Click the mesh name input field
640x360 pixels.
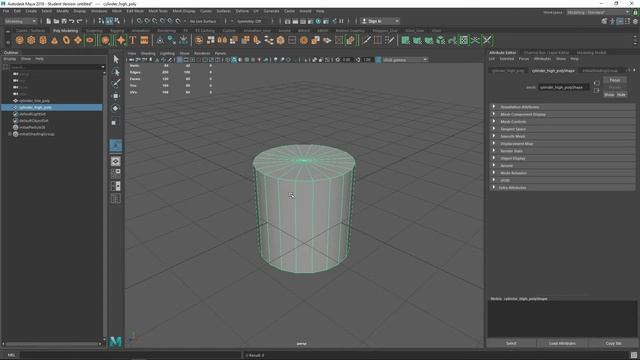(x=563, y=87)
